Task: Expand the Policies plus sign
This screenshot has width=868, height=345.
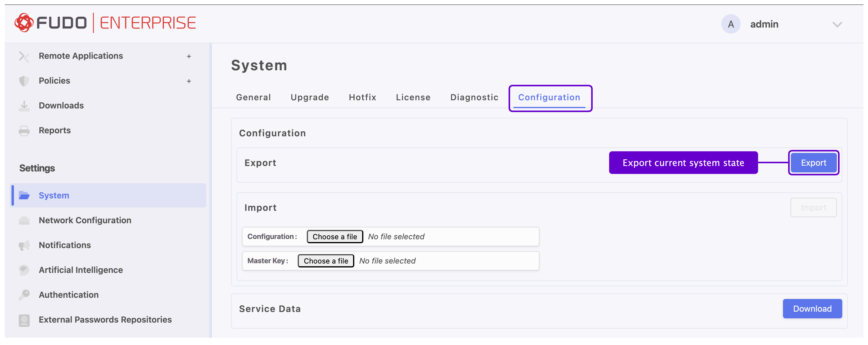Action: [189, 81]
